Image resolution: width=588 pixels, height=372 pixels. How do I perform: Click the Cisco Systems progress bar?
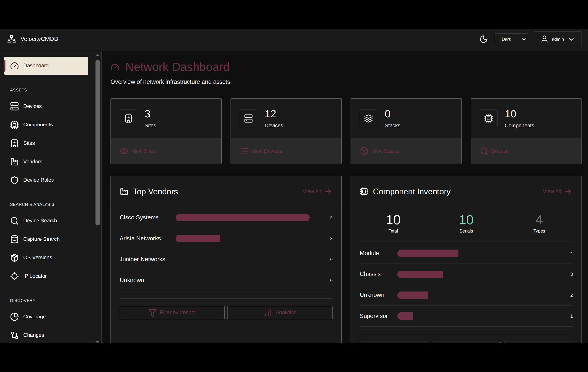(x=242, y=217)
